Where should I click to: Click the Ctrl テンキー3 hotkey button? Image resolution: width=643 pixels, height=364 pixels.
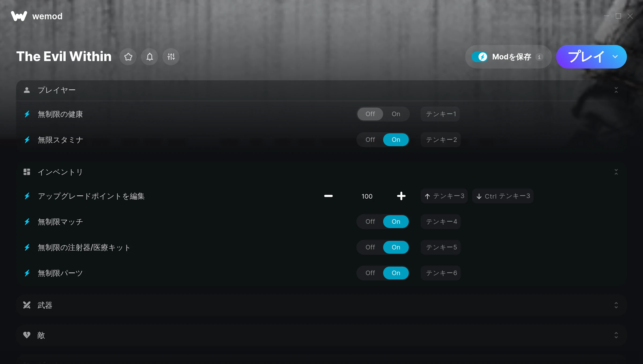[x=503, y=196]
